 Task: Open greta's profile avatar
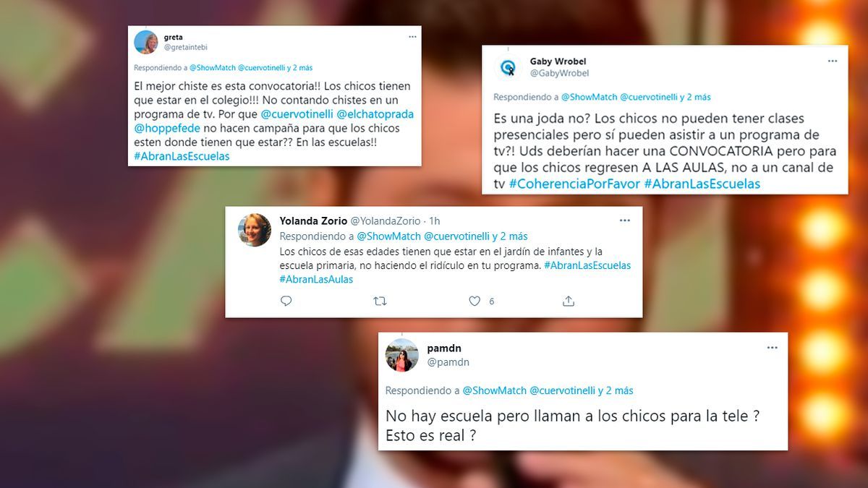coord(146,42)
